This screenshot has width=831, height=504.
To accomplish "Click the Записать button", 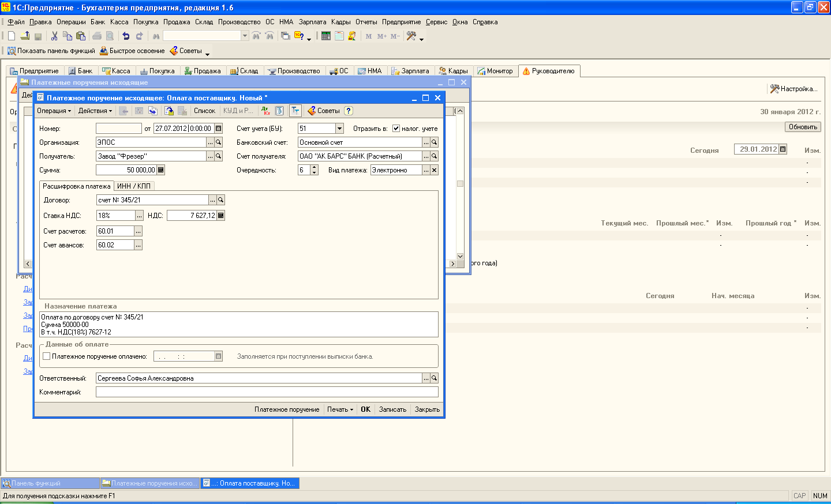I will coord(392,409).
